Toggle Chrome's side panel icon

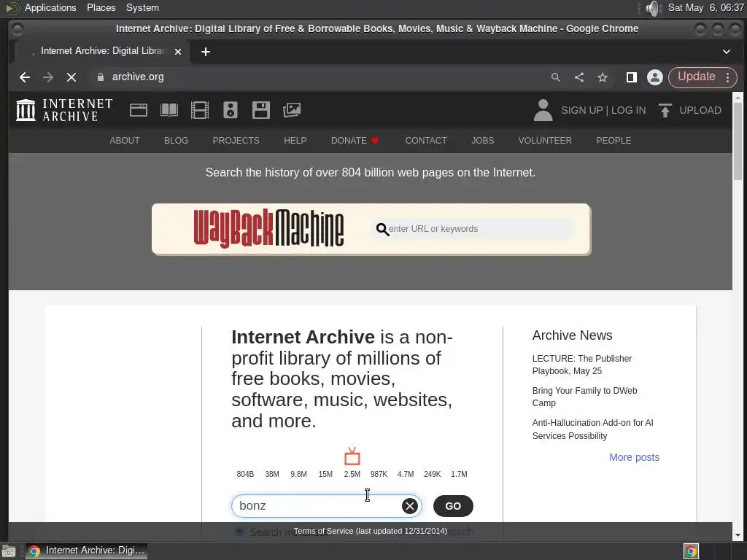(632, 77)
